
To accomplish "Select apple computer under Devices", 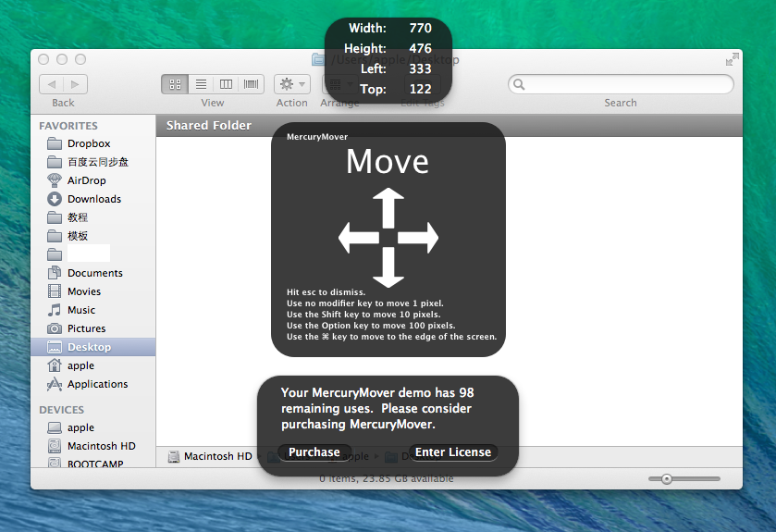I will [93, 427].
